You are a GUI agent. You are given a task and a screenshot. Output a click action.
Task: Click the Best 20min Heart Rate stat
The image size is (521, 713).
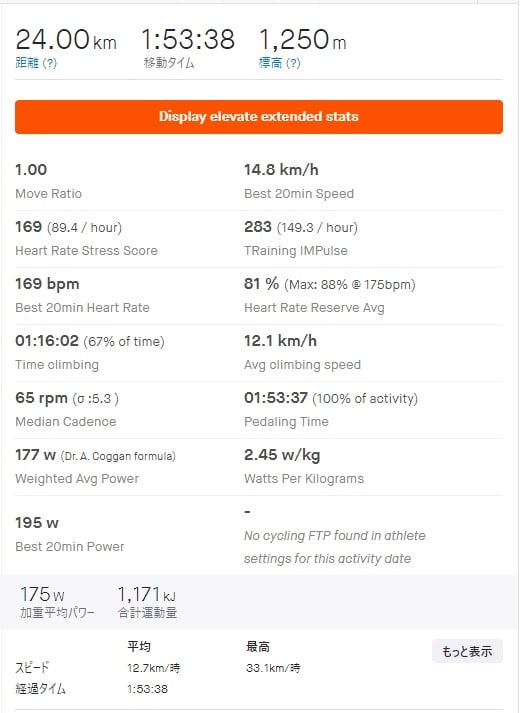tap(82, 296)
